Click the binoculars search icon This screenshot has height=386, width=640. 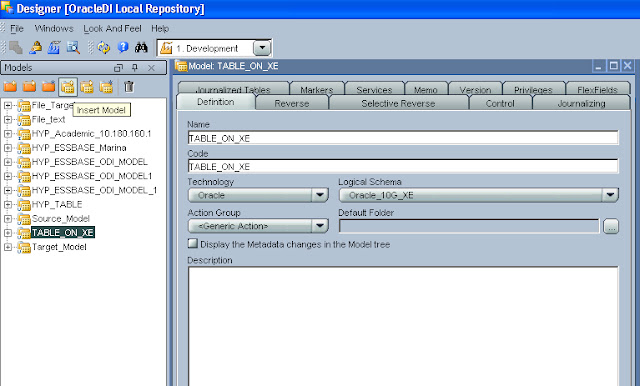[141, 48]
